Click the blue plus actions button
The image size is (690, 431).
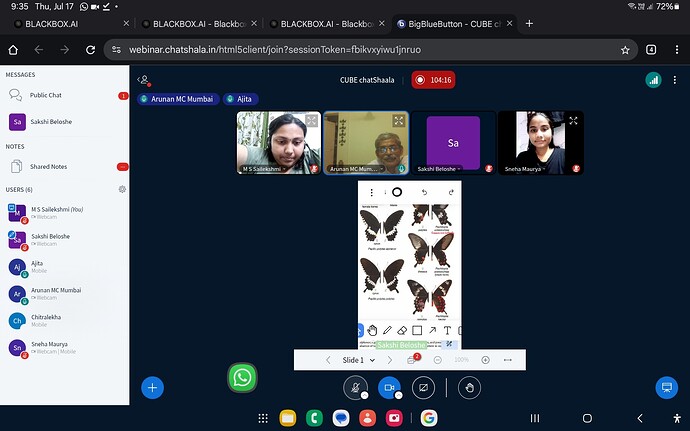click(x=152, y=387)
